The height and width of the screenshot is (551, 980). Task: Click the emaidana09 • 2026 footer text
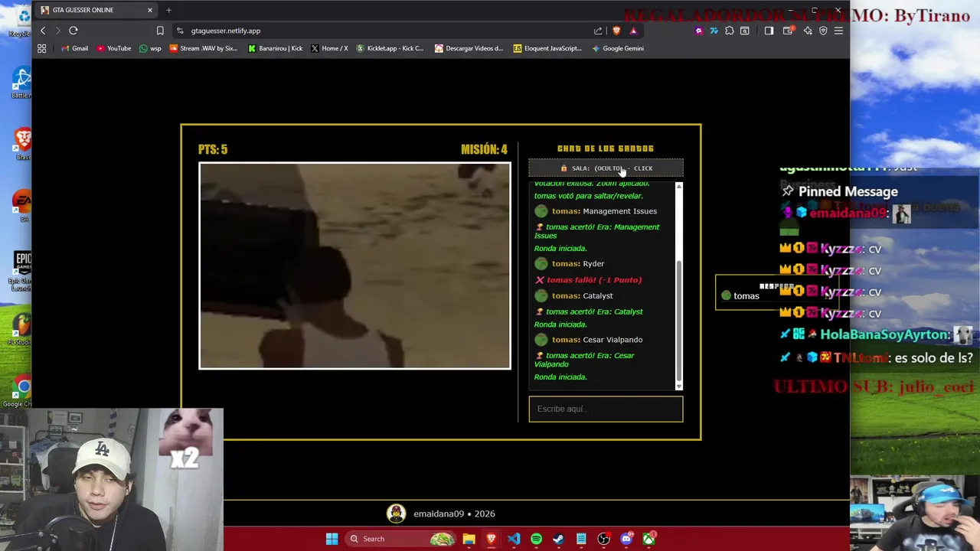pos(454,514)
